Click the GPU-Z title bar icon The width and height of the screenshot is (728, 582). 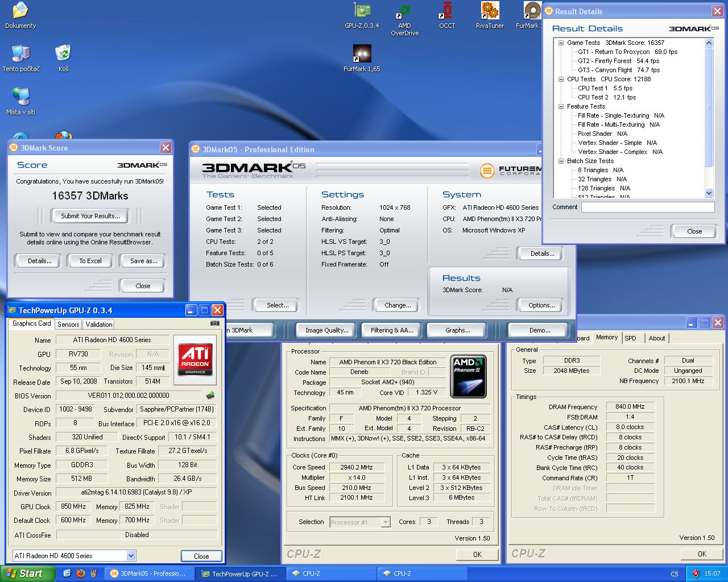pyautogui.click(x=13, y=310)
